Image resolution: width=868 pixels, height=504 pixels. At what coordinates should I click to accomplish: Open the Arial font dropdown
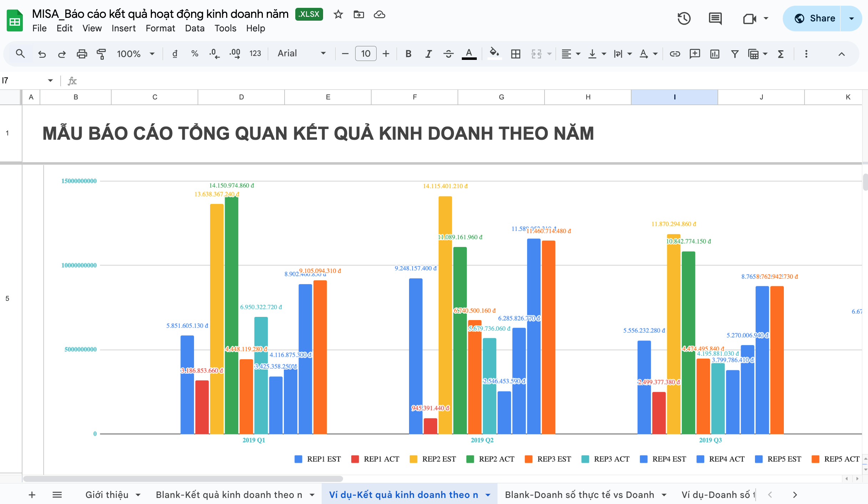[301, 53]
